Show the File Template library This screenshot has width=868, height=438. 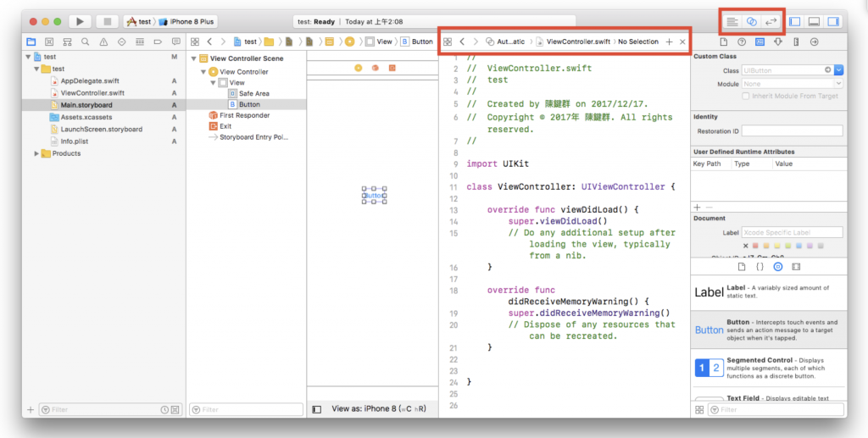click(742, 267)
